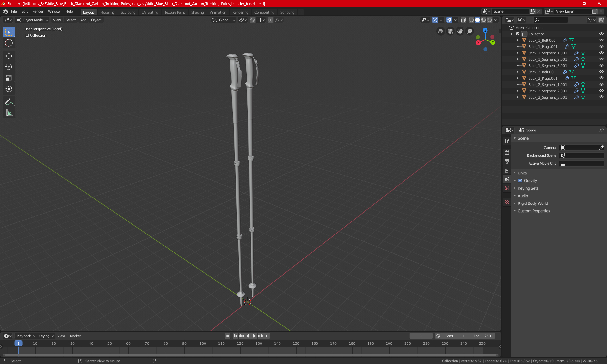Open the Output properties tab
The width and height of the screenshot is (607, 364).
(x=507, y=161)
